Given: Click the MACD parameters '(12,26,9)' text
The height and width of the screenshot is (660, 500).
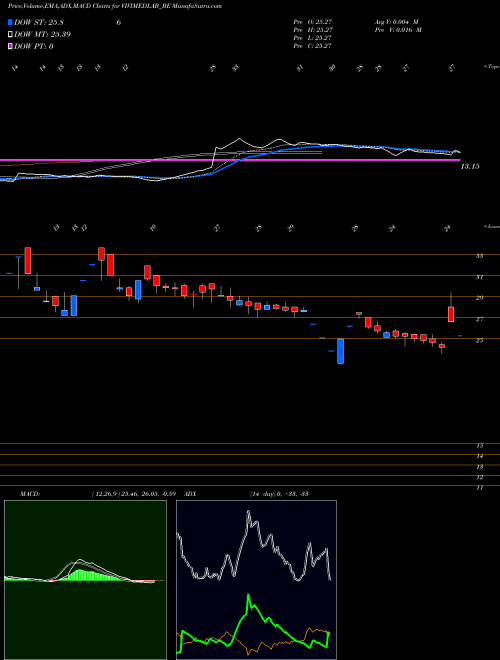Looking at the screenshot, I should pyautogui.click(x=105, y=494).
